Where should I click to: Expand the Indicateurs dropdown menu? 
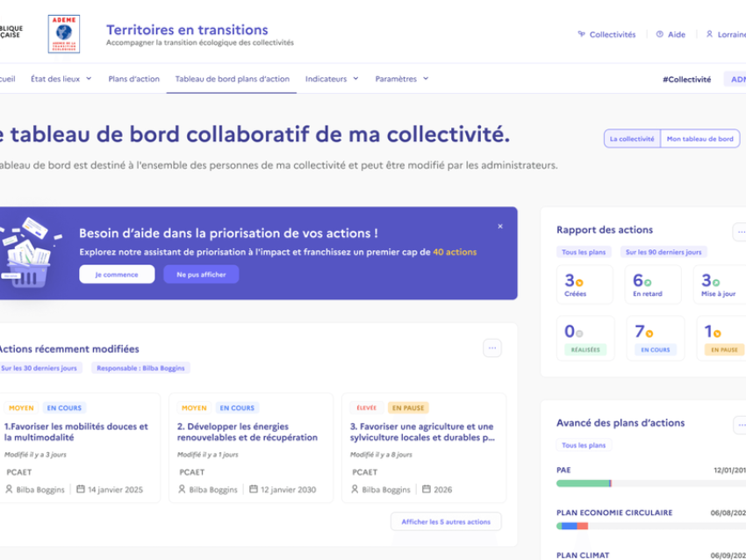(x=332, y=79)
